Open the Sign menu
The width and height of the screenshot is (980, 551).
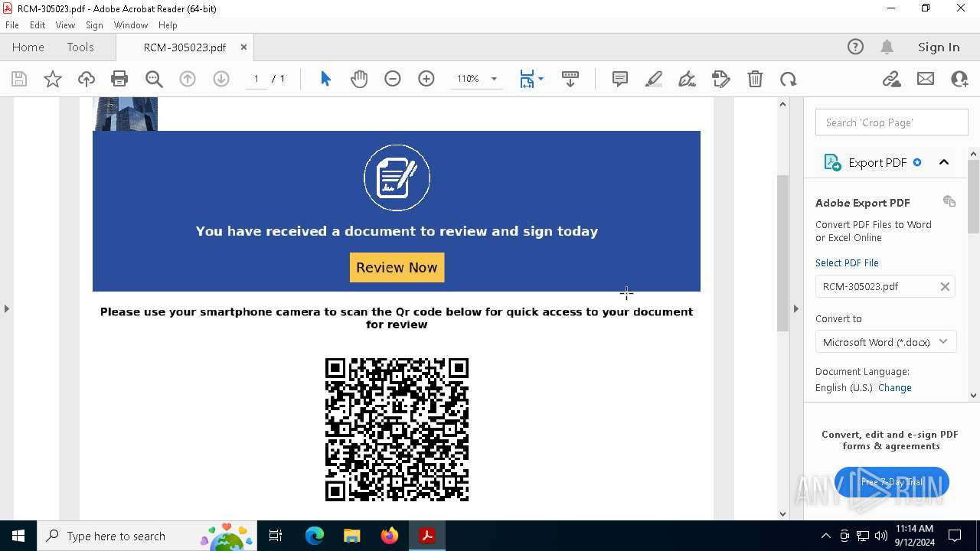tap(94, 25)
